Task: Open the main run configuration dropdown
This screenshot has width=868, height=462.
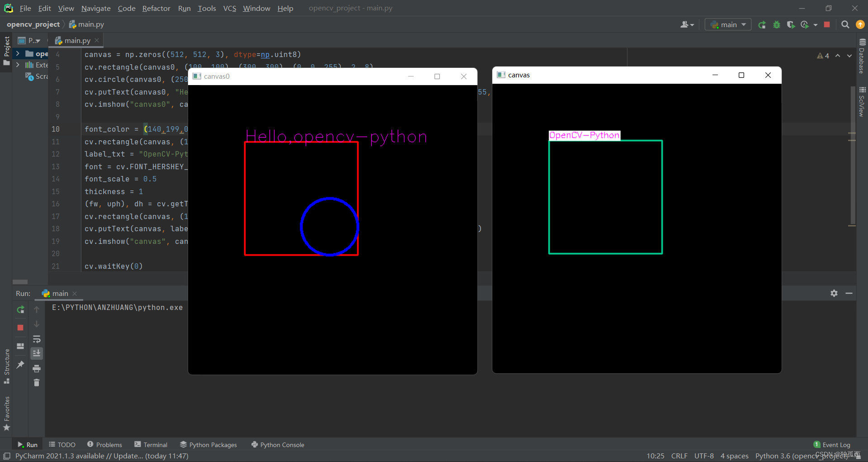Action: (728, 24)
